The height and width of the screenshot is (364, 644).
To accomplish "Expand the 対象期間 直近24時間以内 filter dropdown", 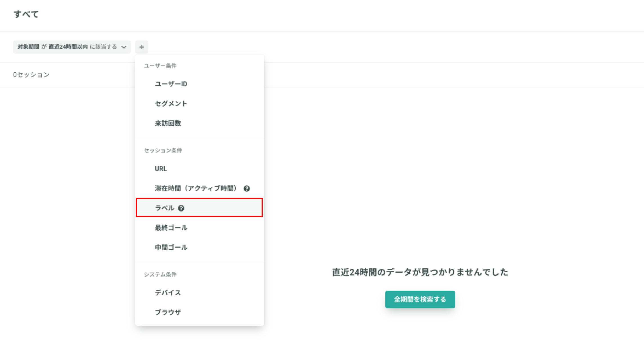I will point(72,47).
